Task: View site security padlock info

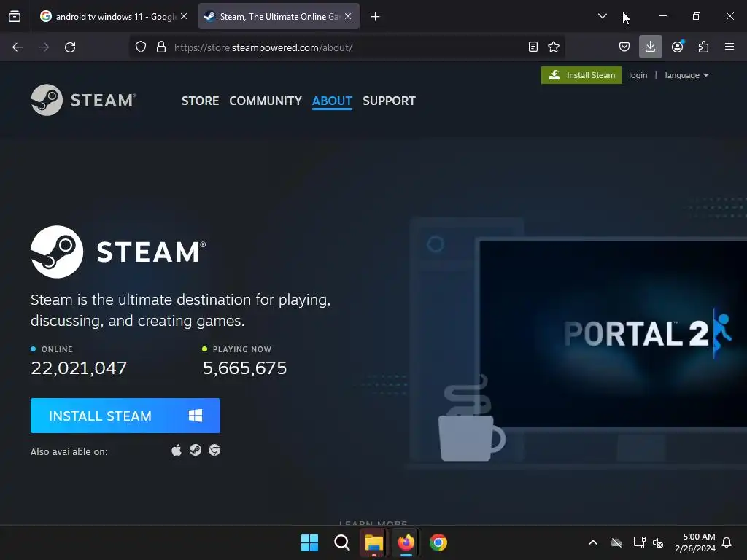Action: pyautogui.click(x=161, y=47)
